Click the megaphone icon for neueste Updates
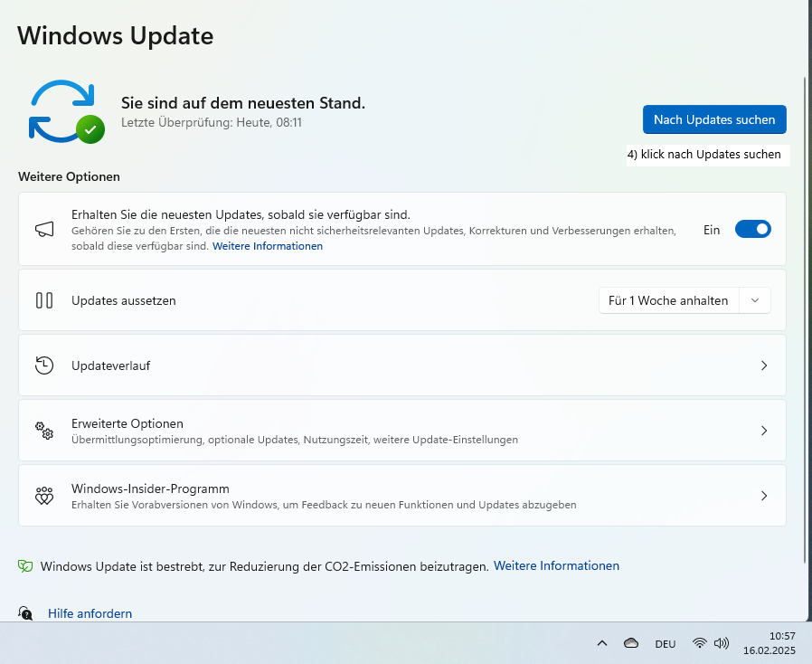Screen dimensions: 812x664 tap(44, 229)
